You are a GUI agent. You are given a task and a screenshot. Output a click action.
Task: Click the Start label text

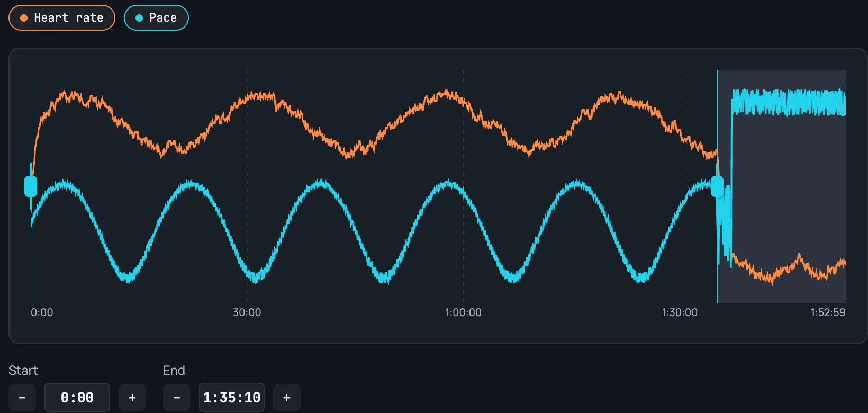(23, 370)
